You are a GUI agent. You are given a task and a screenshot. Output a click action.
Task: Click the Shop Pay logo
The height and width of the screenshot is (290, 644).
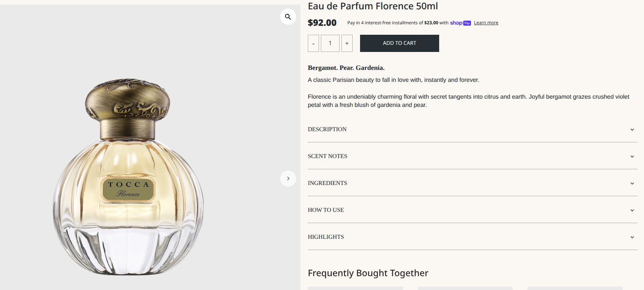click(460, 23)
